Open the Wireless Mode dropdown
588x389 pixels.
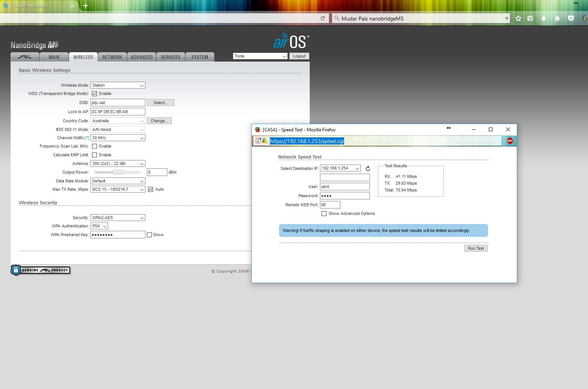pos(118,85)
